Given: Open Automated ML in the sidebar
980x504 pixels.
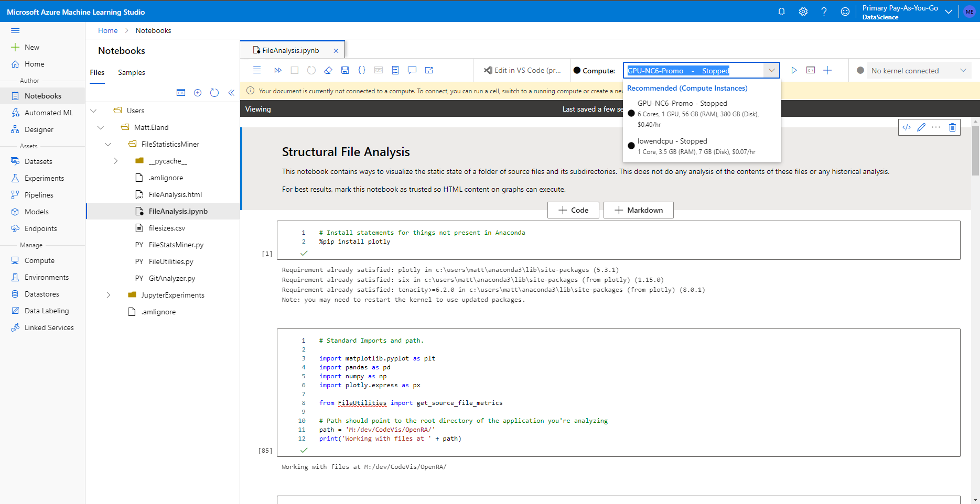Looking at the screenshot, I should (42, 113).
